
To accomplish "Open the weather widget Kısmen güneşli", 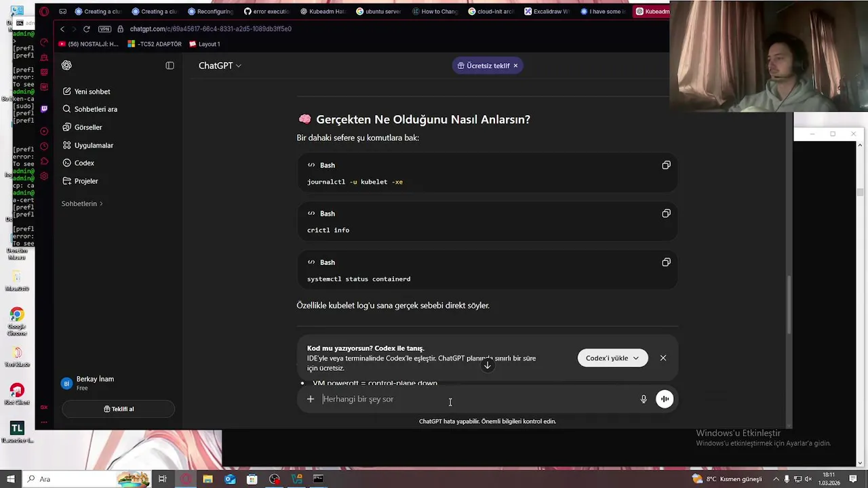I will tap(727, 479).
